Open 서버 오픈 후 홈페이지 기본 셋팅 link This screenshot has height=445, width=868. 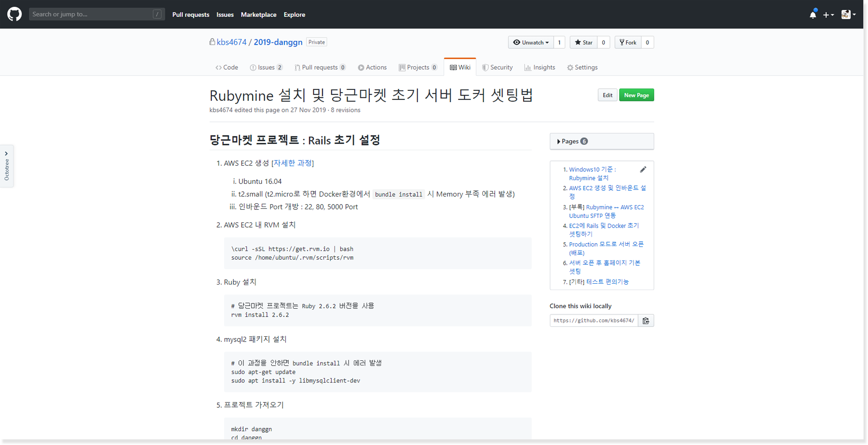coord(604,267)
